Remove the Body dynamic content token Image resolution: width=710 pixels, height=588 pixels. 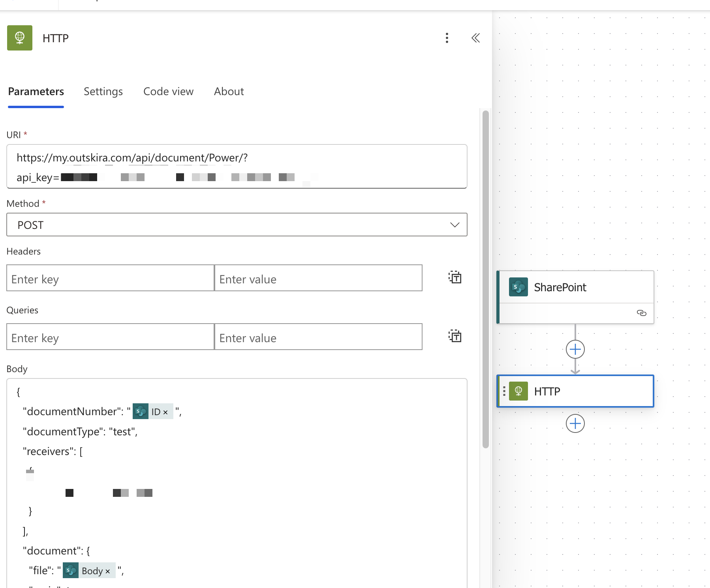point(107,571)
